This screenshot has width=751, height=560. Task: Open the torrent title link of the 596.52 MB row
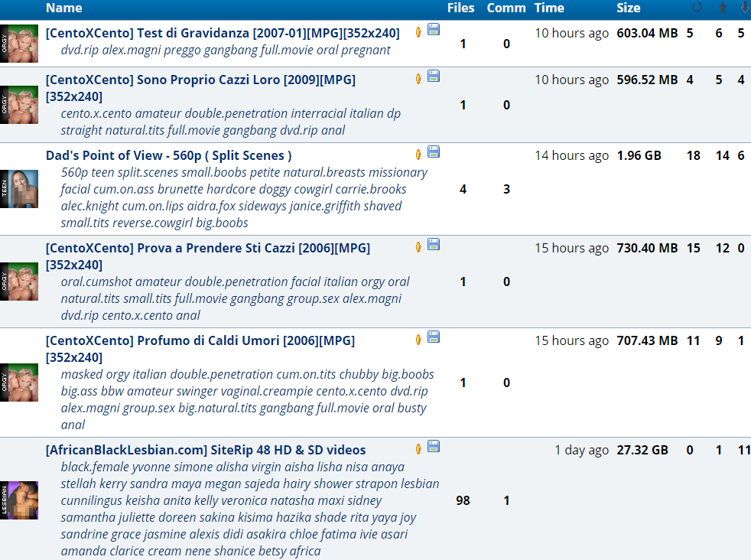pos(200,88)
